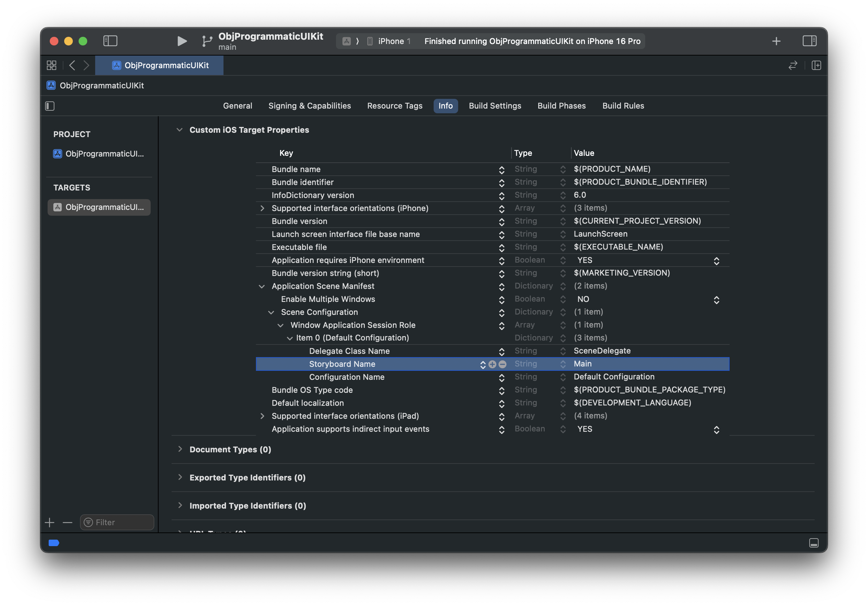
Task: Open Enable Multiple Windows value dropdown
Action: (x=716, y=300)
